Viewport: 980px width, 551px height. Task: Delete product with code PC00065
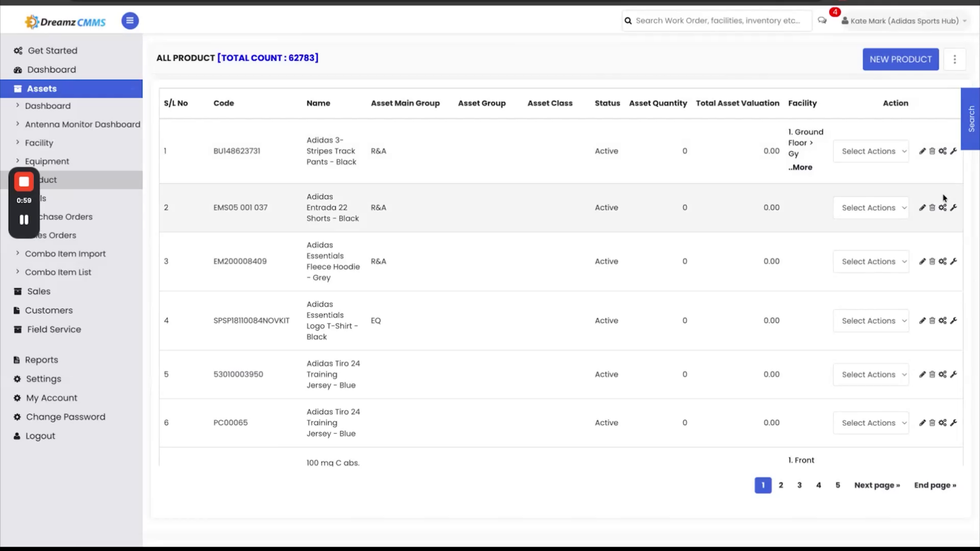(x=932, y=423)
